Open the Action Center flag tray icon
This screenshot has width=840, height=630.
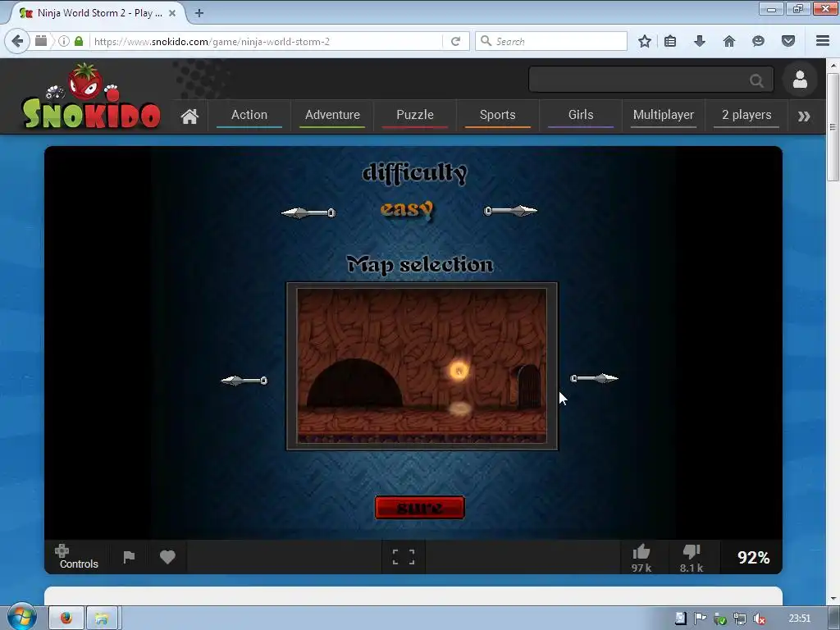pyautogui.click(x=700, y=619)
